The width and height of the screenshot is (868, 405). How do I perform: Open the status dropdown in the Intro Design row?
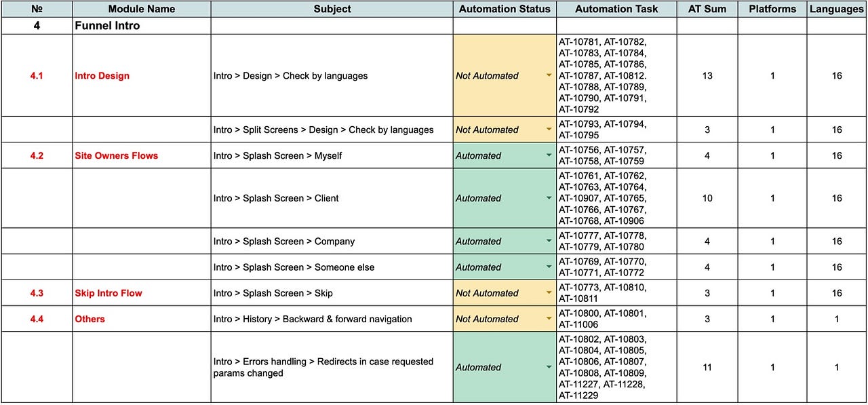[x=548, y=76]
